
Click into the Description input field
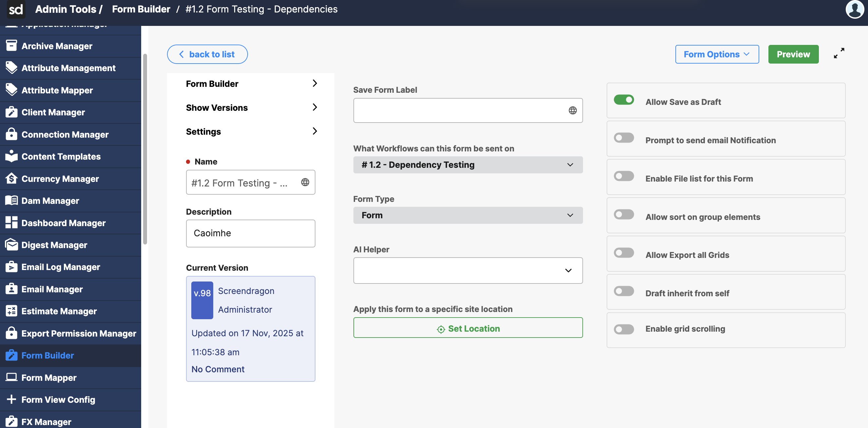click(x=250, y=233)
